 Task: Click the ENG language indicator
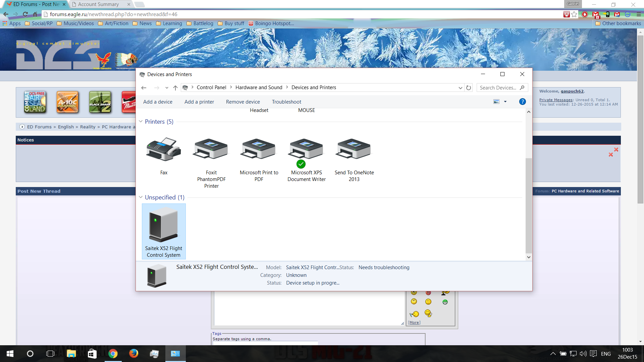click(x=606, y=354)
